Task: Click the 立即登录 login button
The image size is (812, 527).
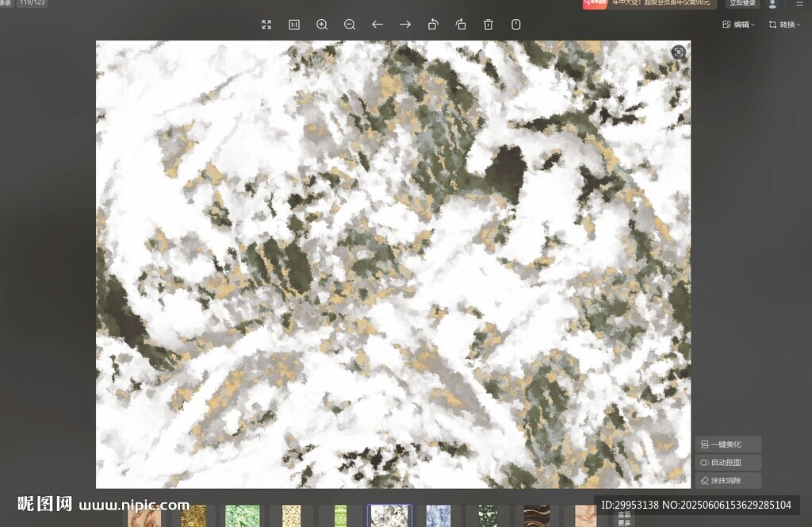Action: tap(742, 4)
